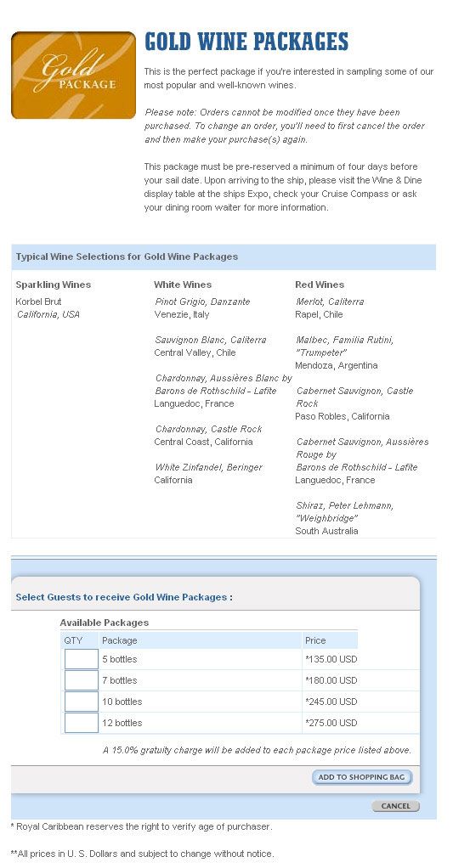Click the QTY column header

73,640
